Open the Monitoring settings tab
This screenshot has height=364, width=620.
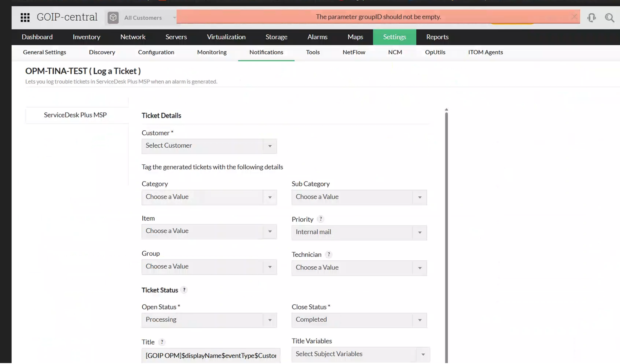click(x=212, y=52)
